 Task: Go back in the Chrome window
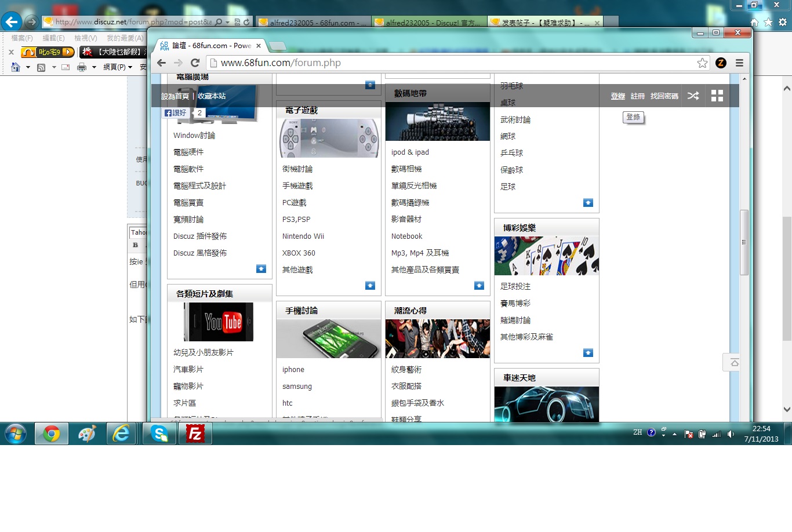pyautogui.click(x=162, y=63)
